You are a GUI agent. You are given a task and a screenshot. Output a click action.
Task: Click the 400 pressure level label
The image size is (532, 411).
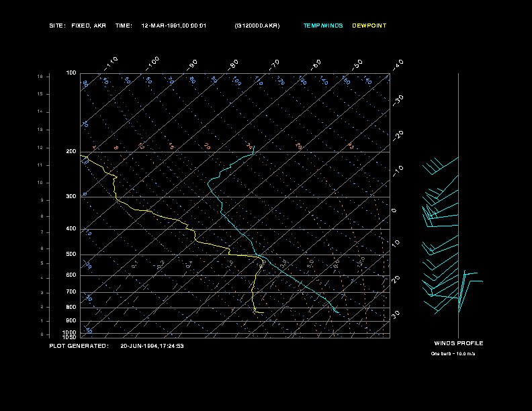[x=71, y=228]
